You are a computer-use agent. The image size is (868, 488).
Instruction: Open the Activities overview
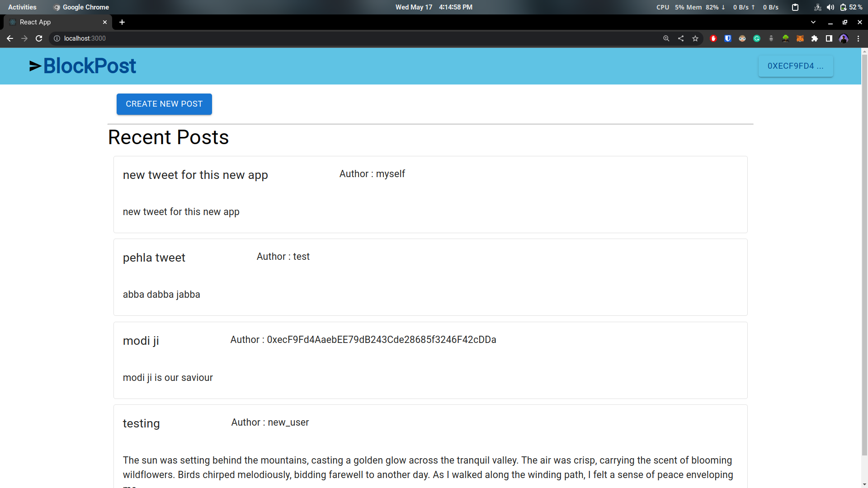(22, 7)
